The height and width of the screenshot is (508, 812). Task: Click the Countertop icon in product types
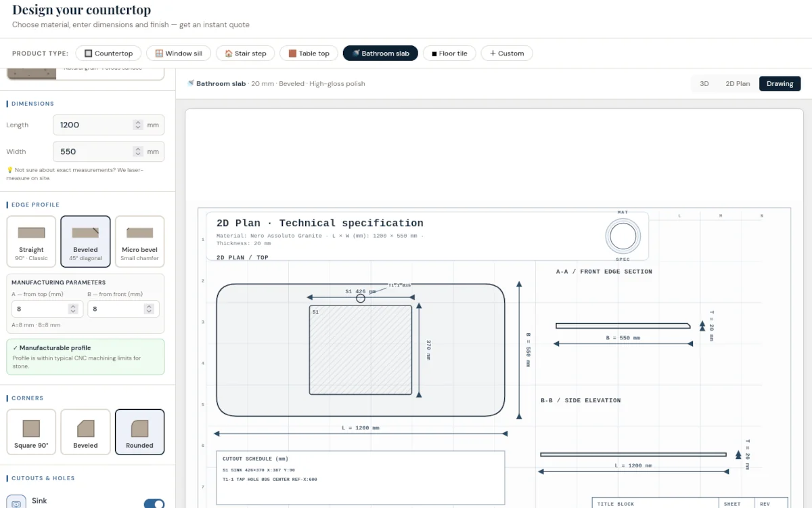(x=88, y=54)
